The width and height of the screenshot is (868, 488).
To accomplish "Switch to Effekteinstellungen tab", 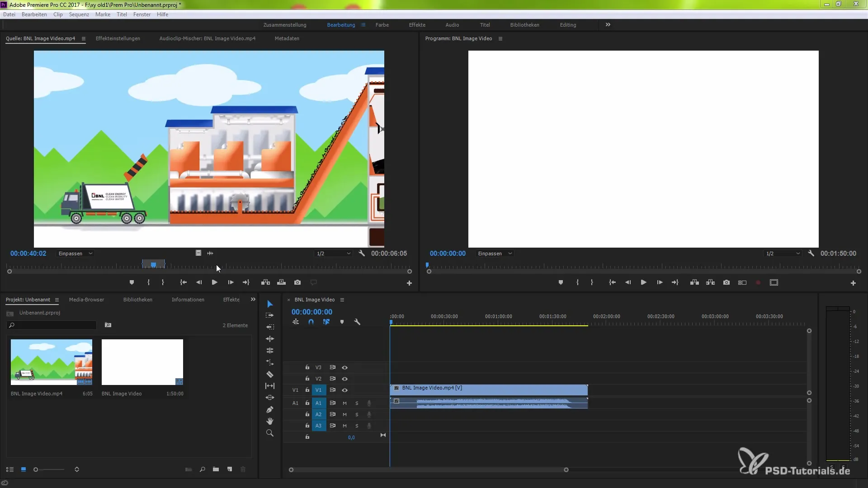I will pos(118,39).
